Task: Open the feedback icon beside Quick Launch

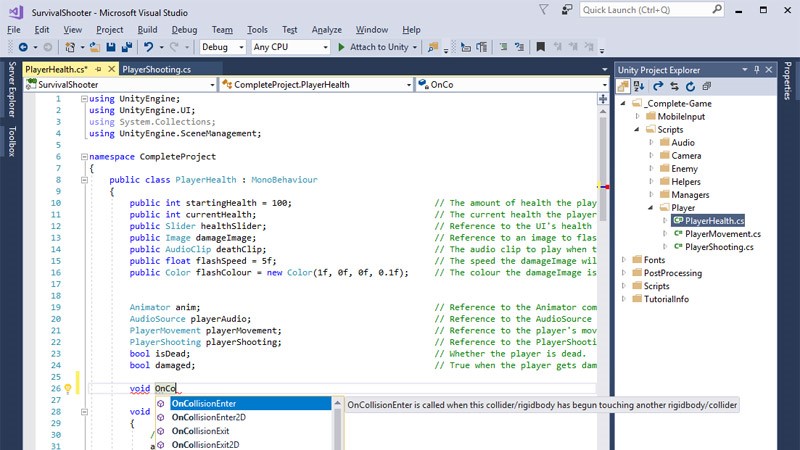Action: 567,10
